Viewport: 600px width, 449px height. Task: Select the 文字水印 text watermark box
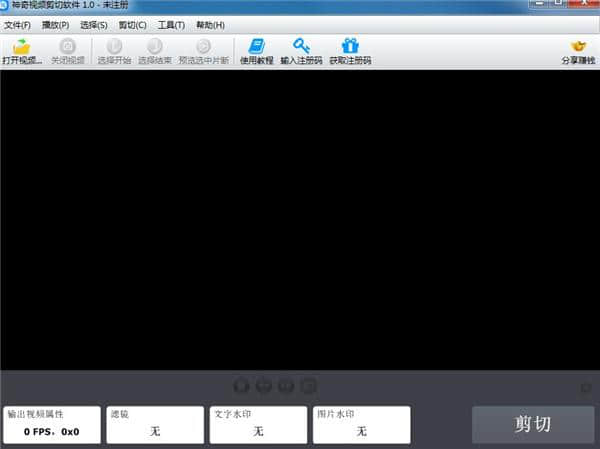click(x=258, y=425)
